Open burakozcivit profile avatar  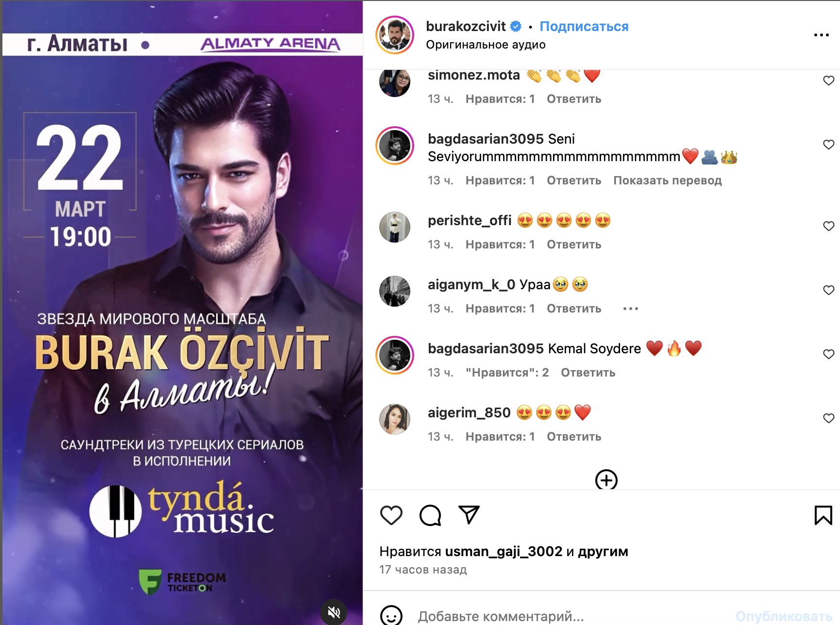click(395, 35)
